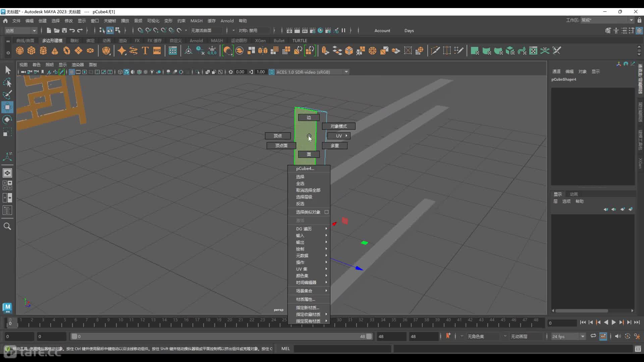Click the polygon cone shelf icon

pos(55,51)
